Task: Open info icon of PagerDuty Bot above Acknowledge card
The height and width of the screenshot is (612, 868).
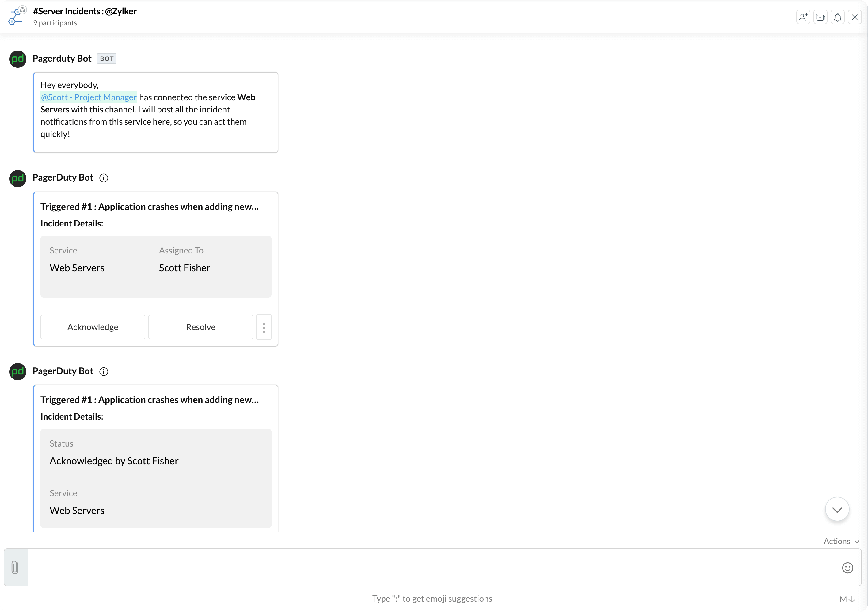Action: 104,178
